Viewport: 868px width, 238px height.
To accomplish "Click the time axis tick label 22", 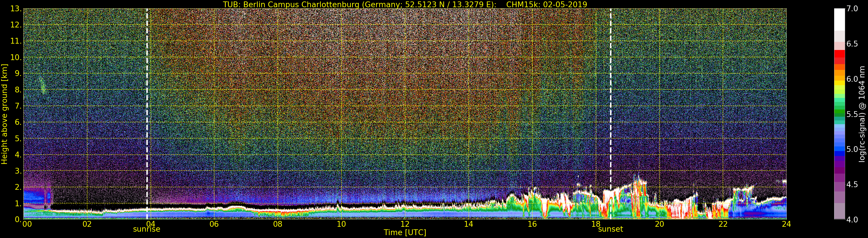I will pyautogui.click(x=723, y=224).
